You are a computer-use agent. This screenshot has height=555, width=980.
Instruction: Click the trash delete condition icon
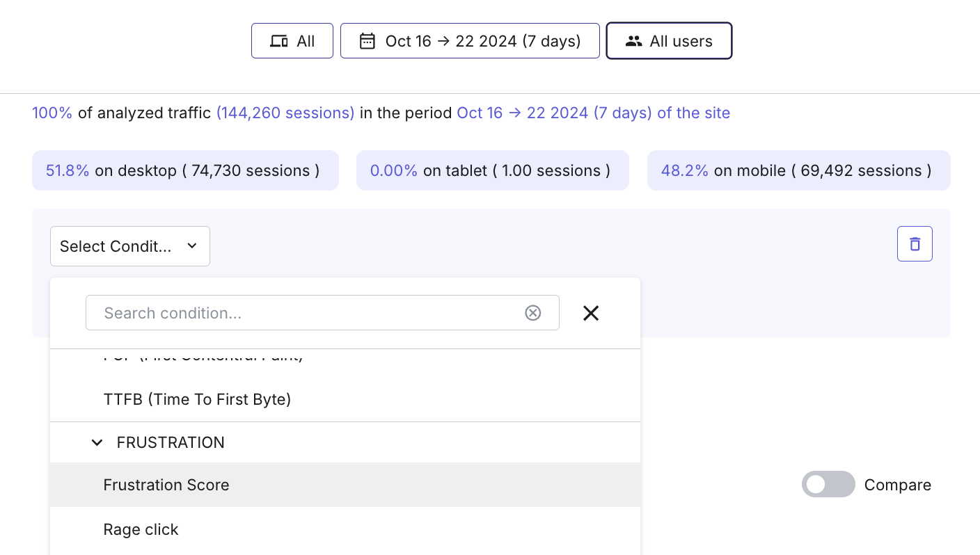coord(915,244)
